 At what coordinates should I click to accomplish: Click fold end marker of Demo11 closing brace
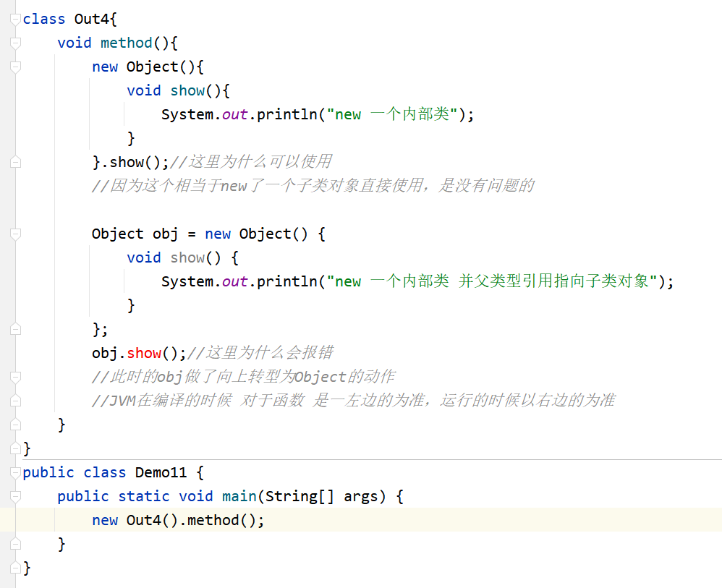[15, 568]
